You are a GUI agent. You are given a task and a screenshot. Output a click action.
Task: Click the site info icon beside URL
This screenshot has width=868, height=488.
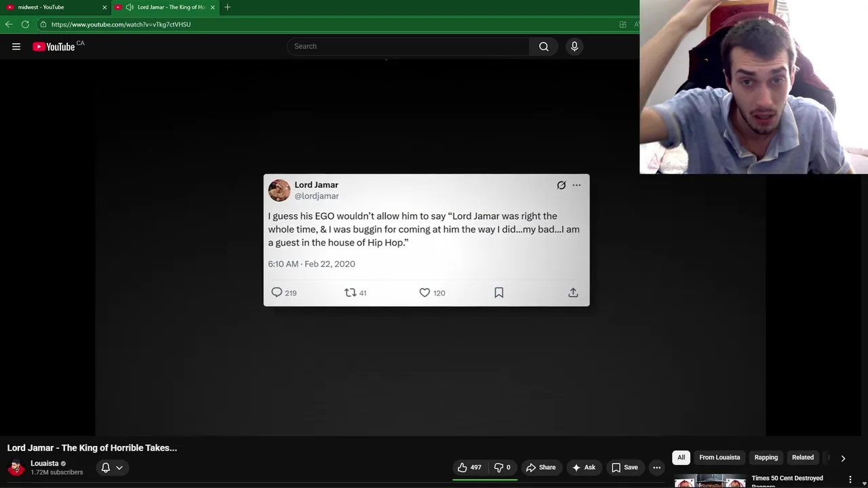tap(43, 24)
